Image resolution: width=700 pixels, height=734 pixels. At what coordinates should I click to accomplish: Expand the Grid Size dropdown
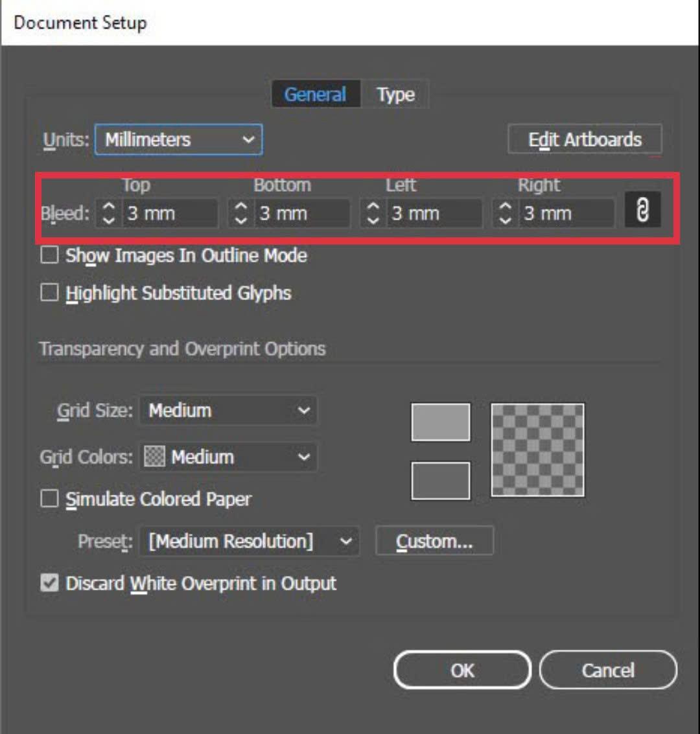click(228, 411)
